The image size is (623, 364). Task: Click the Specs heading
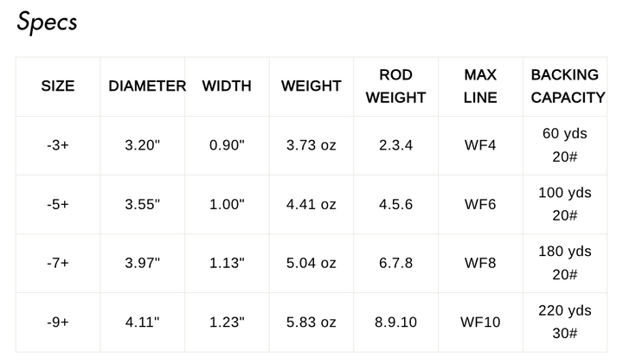coord(47,22)
